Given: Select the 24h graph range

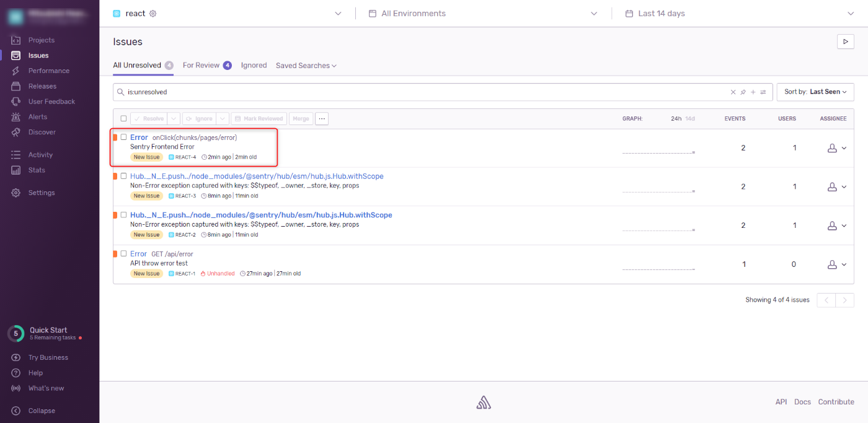Looking at the screenshot, I should pos(676,118).
